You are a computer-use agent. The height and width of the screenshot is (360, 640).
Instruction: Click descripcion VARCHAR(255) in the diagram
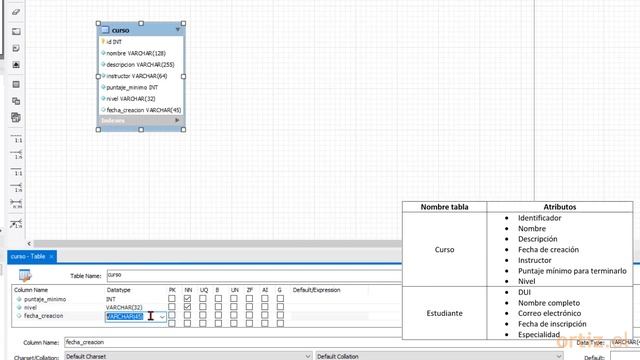140,64
